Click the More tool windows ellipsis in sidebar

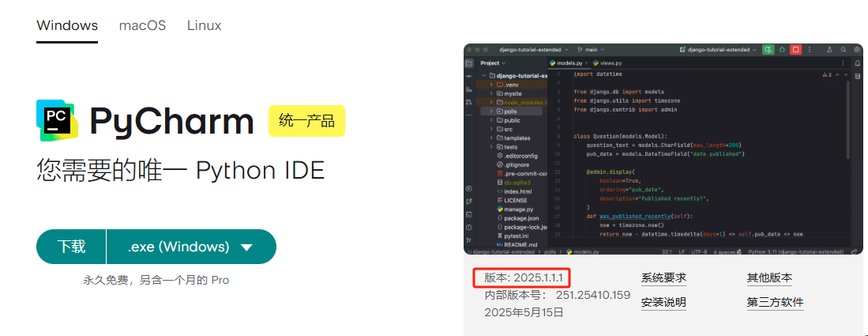pos(469,115)
